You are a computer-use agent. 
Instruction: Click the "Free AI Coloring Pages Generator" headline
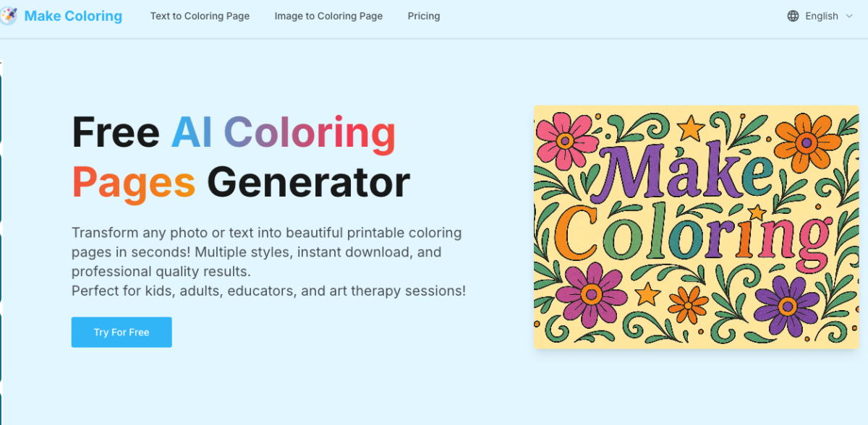(x=241, y=156)
